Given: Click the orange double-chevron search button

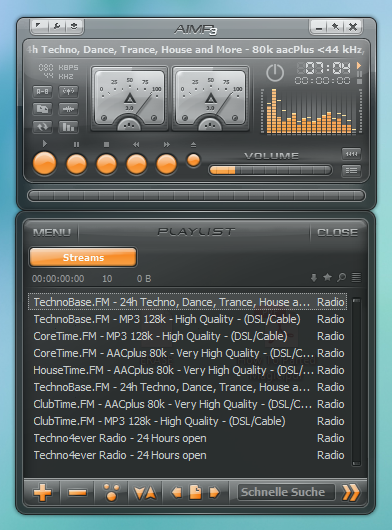Looking at the screenshot, I should click(350, 492).
